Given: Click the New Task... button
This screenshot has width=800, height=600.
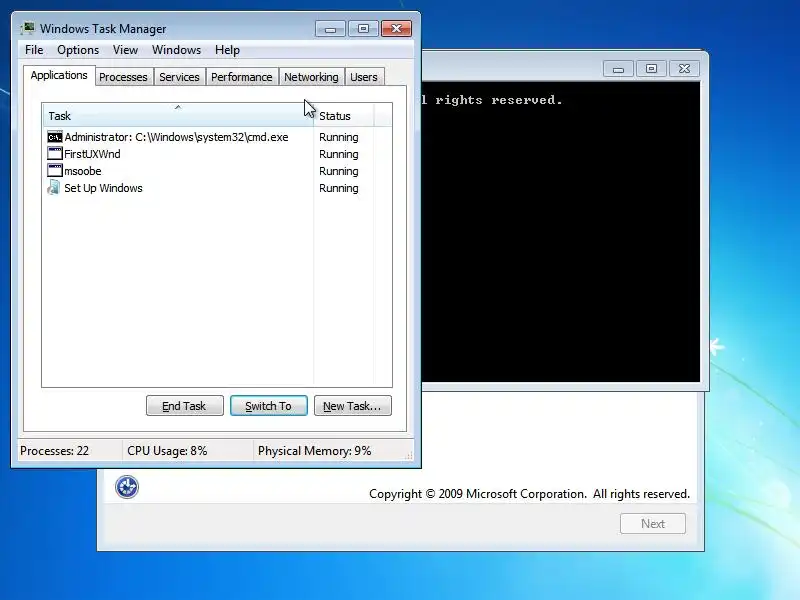Looking at the screenshot, I should (353, 406).
